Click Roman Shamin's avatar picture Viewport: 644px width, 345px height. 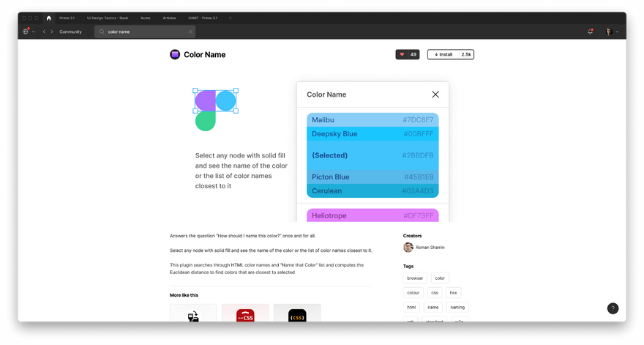click(408, 247)
